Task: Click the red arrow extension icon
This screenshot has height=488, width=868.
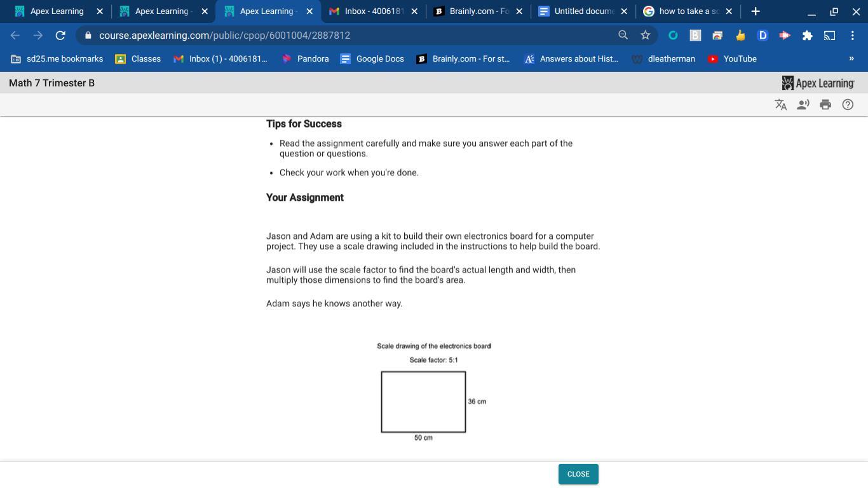Action: click(785, 36)
